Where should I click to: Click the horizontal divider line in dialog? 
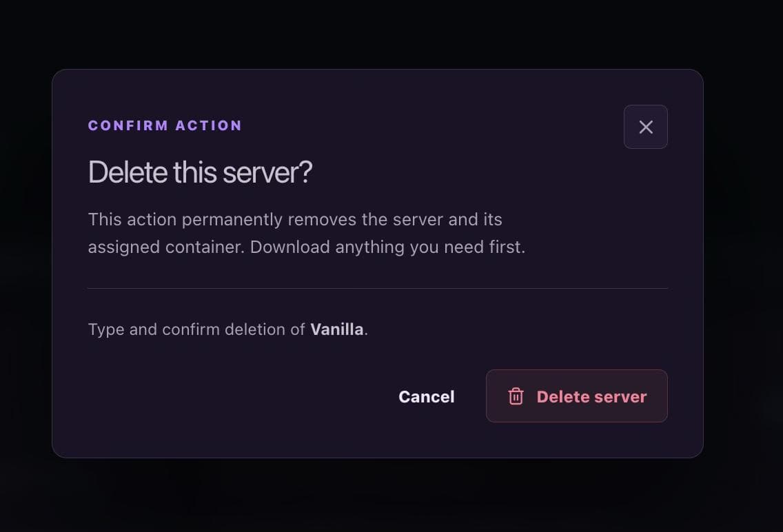click(x=378, y=289)
